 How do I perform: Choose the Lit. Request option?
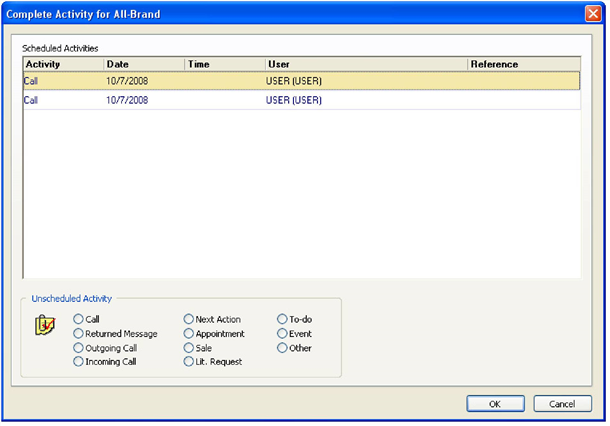189,362
